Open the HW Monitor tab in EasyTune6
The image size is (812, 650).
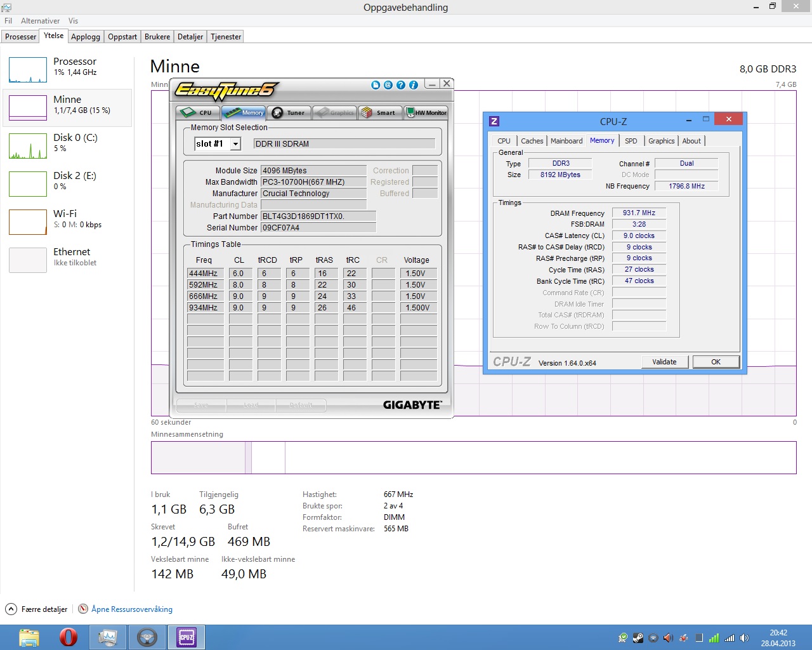tap(426, 112)
